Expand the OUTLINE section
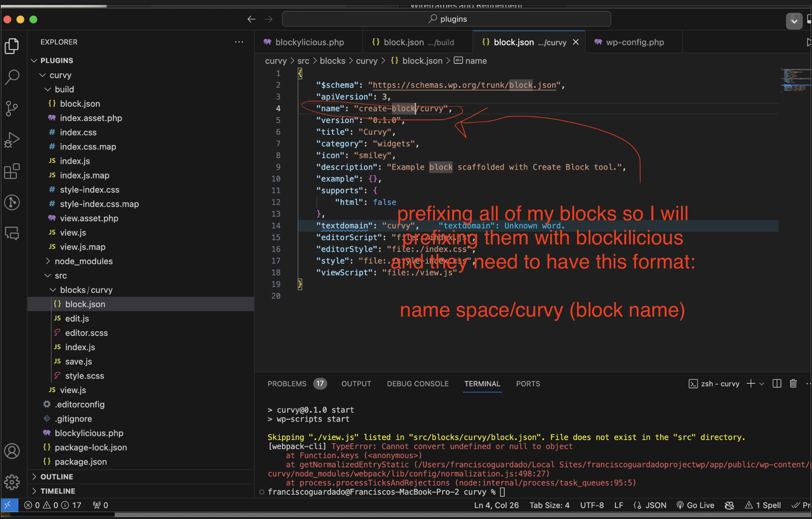This screenshot has width=812, height=519. click(x=57, y=477)
